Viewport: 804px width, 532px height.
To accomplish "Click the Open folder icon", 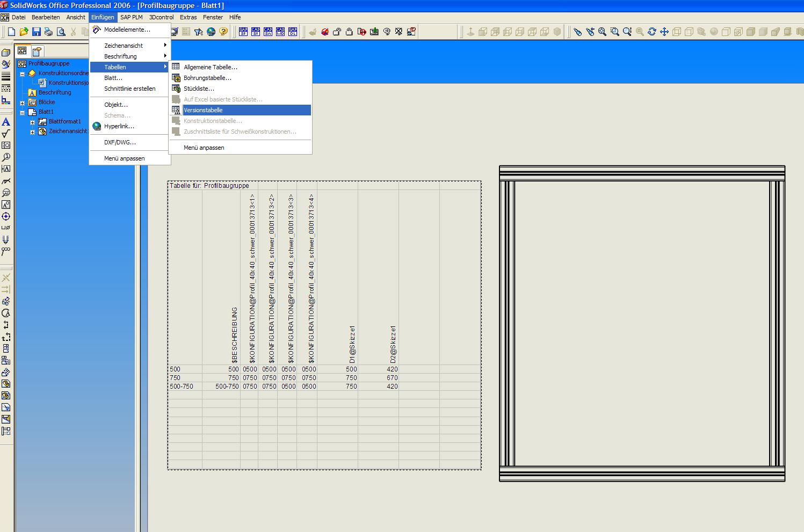I will coord(24,32).
